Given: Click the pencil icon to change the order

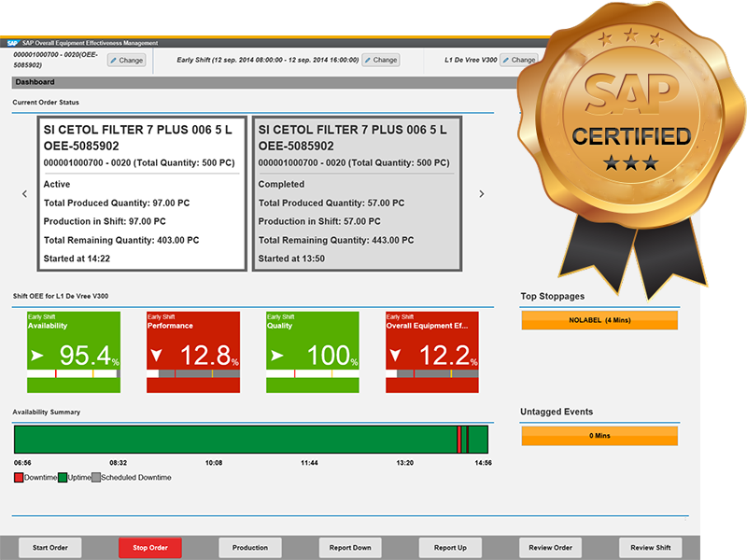Looking at the screenshot, I should (x=114, y=60).
